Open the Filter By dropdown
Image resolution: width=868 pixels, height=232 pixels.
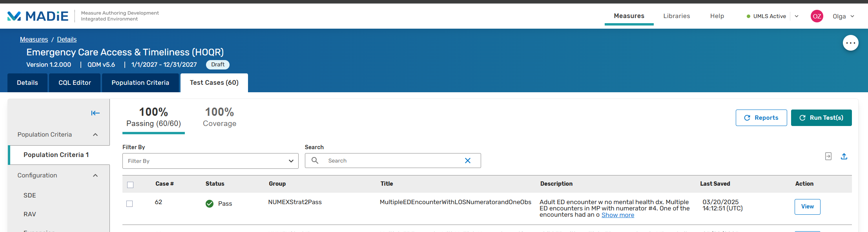tap(210, 161)
